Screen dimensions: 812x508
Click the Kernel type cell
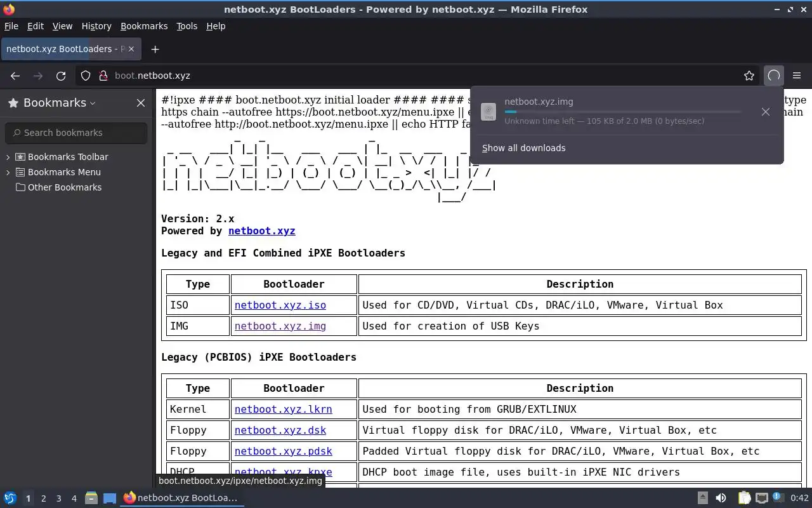pos(198,409)
